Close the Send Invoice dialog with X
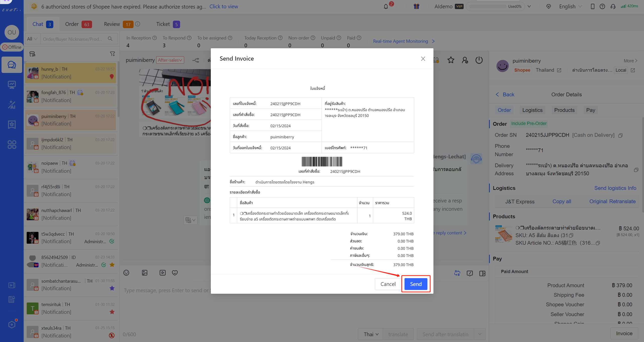The image size is (644, 342). point(423,59)
